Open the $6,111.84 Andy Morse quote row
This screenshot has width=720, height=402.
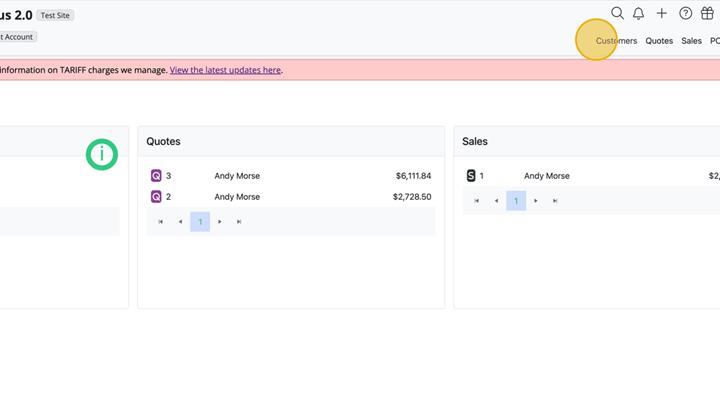290,176
